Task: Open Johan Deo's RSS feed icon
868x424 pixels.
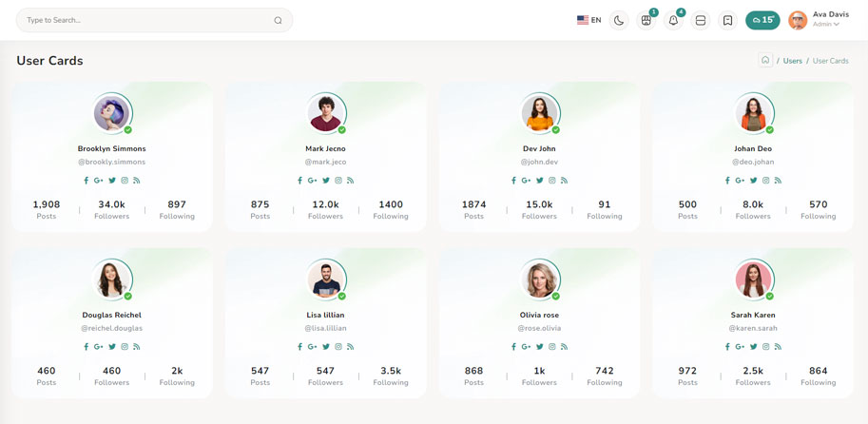Action: click(x=778, y=181)
